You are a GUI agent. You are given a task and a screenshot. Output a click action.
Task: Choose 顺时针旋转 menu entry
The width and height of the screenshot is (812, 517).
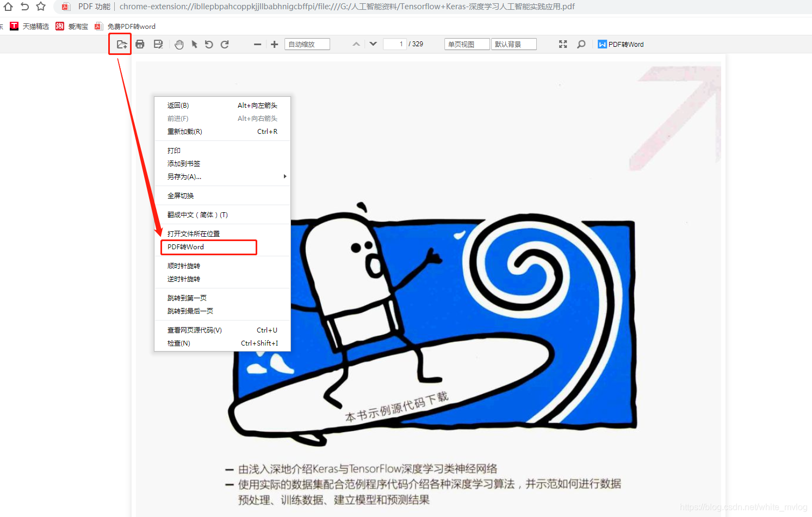222,266
